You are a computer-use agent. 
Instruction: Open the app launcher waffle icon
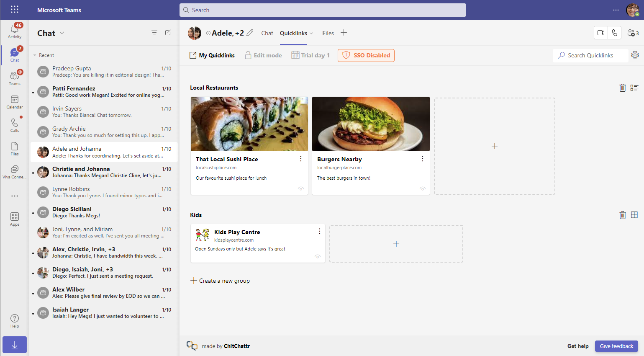15,10
